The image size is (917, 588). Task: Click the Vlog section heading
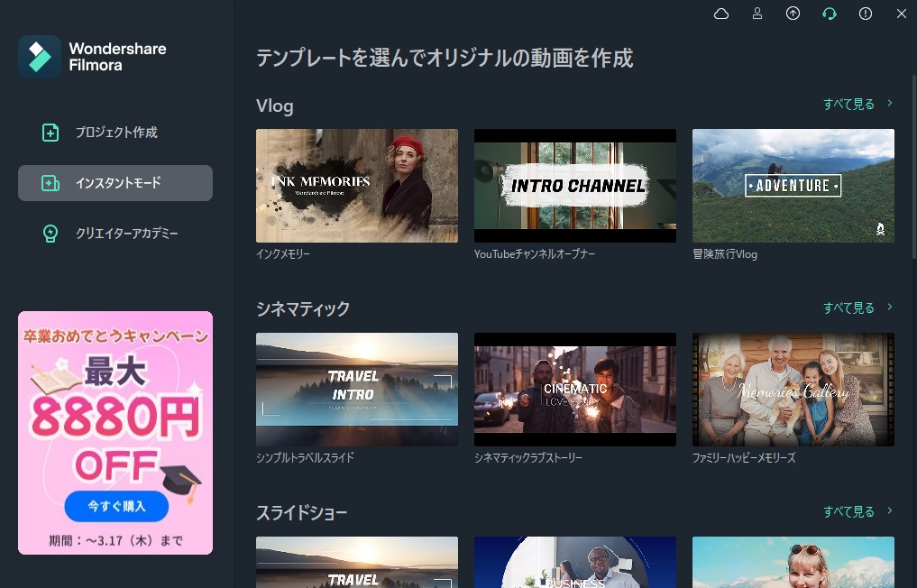point(275,106)
